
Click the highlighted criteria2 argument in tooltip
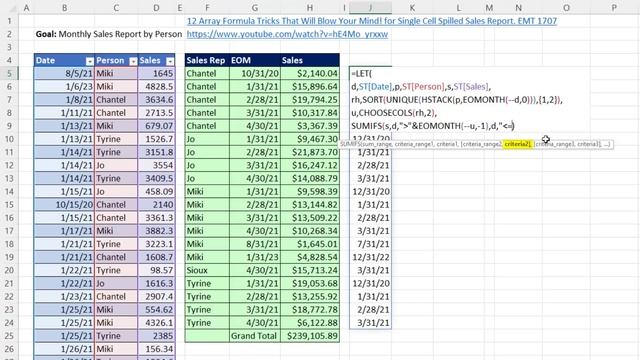tap(517, 144)
